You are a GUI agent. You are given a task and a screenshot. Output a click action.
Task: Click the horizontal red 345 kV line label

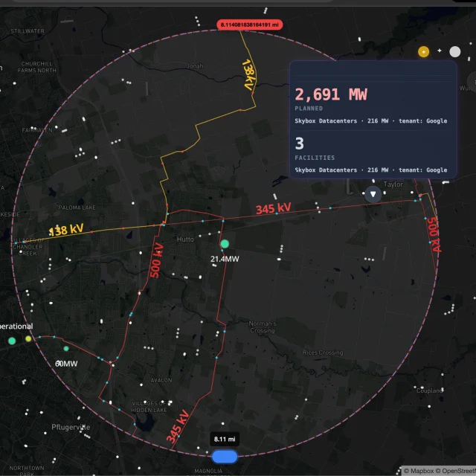point(273,208)
